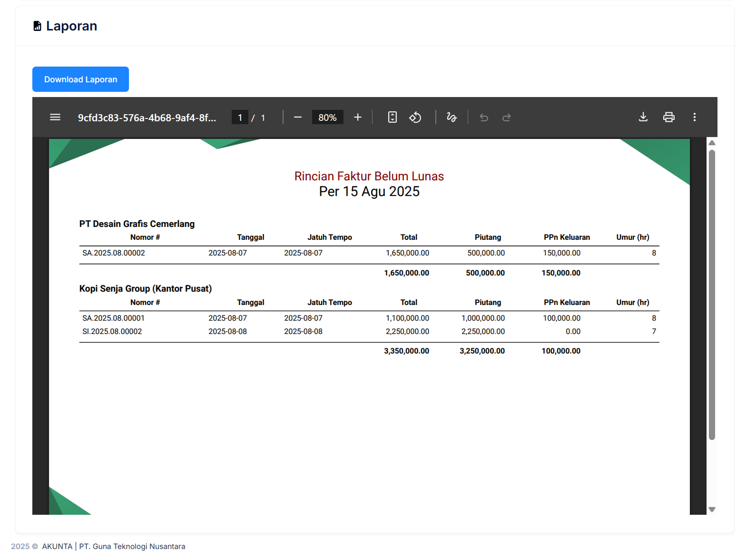
Task: Click the undo arrow in PDF toolbar
Action: coord(484,118)
